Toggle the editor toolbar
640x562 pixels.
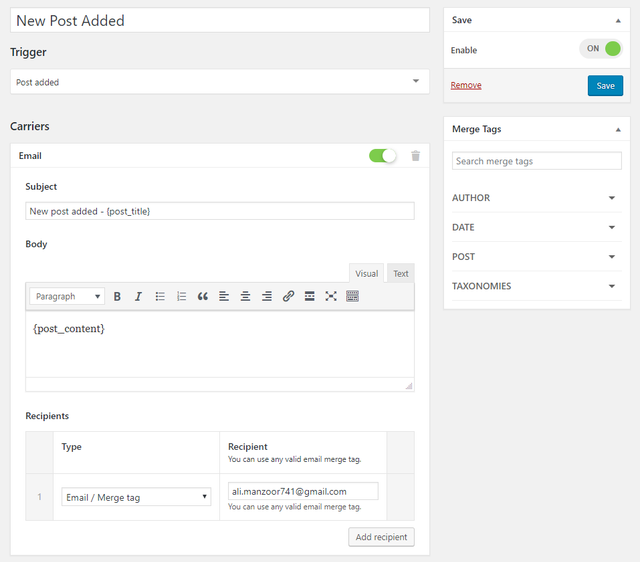[352, 296]
